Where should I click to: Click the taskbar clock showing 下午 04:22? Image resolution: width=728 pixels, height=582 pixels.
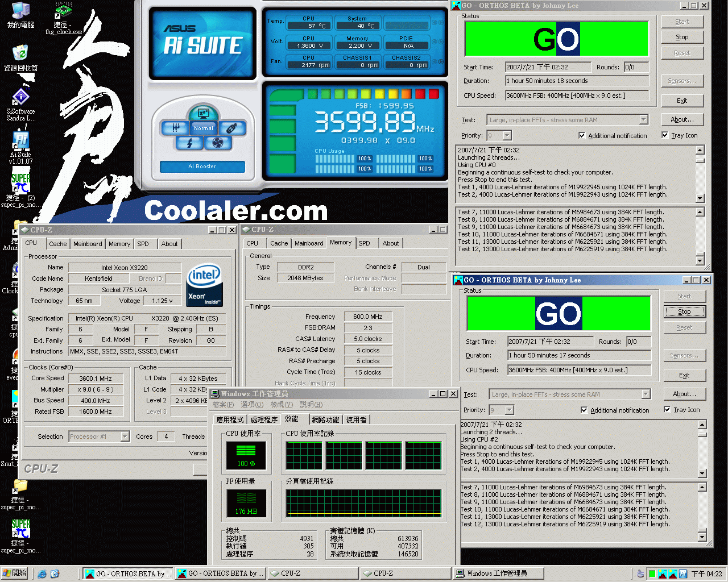click(706, 574)
